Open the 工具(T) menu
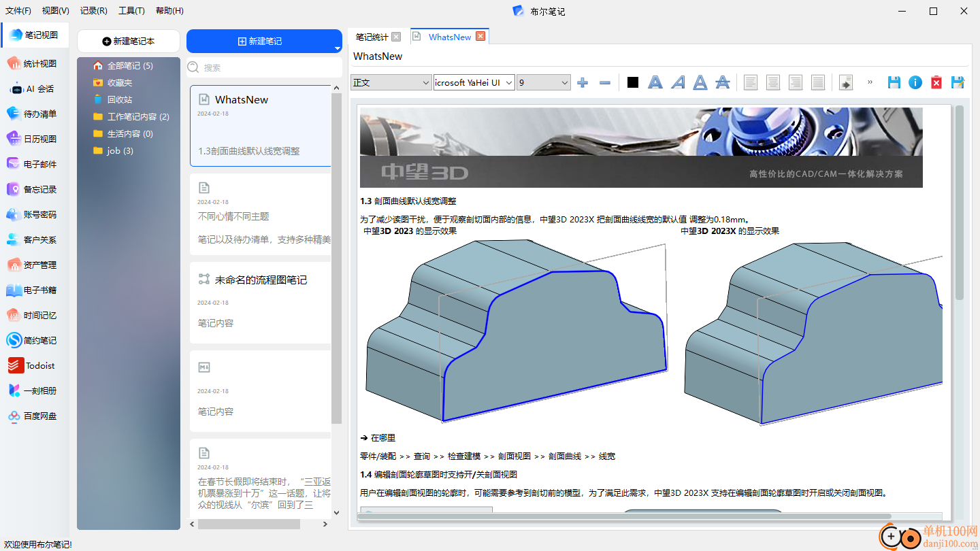Image resolution: width=980 pixels, height=551 pixels. (x=131, y=11)
